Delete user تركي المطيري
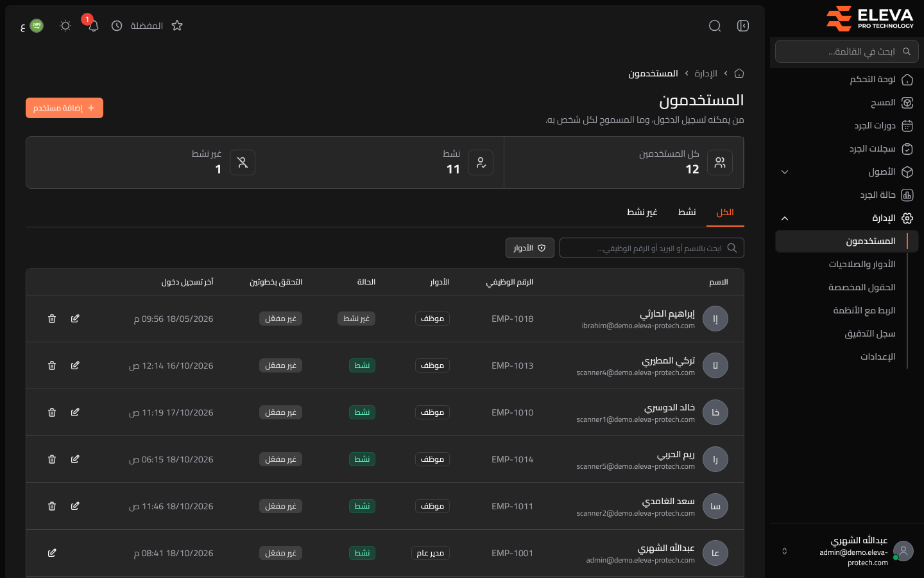The image size is (924, 578). click(x=52, y=365)
